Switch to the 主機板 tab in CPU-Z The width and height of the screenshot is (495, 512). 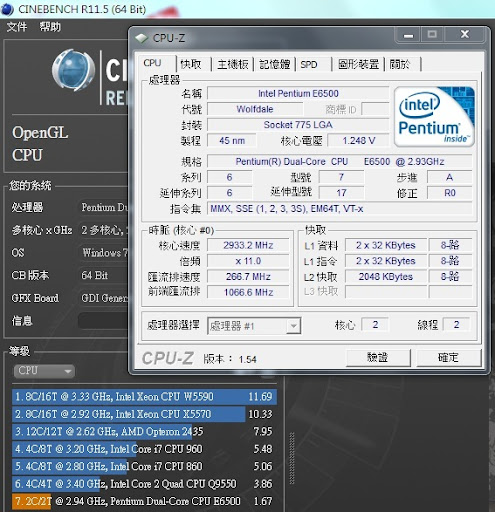[x=233, y=64]
